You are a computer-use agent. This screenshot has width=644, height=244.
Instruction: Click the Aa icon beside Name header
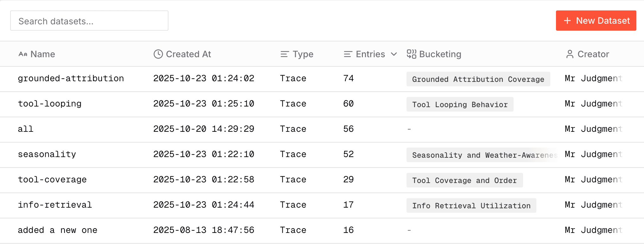(x=23, y=54)
